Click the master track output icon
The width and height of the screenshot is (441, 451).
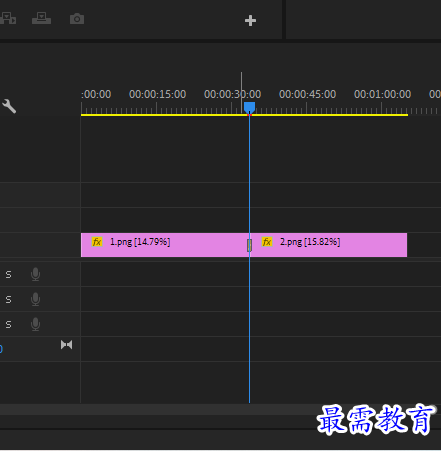(66, 345)
